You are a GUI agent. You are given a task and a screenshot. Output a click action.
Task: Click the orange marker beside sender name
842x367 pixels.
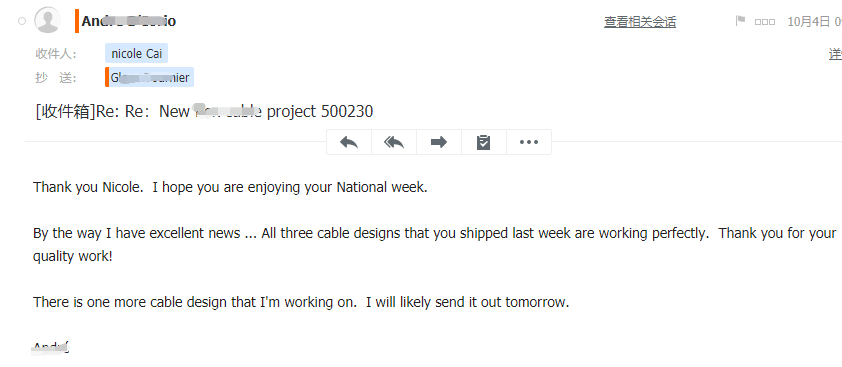77,21
